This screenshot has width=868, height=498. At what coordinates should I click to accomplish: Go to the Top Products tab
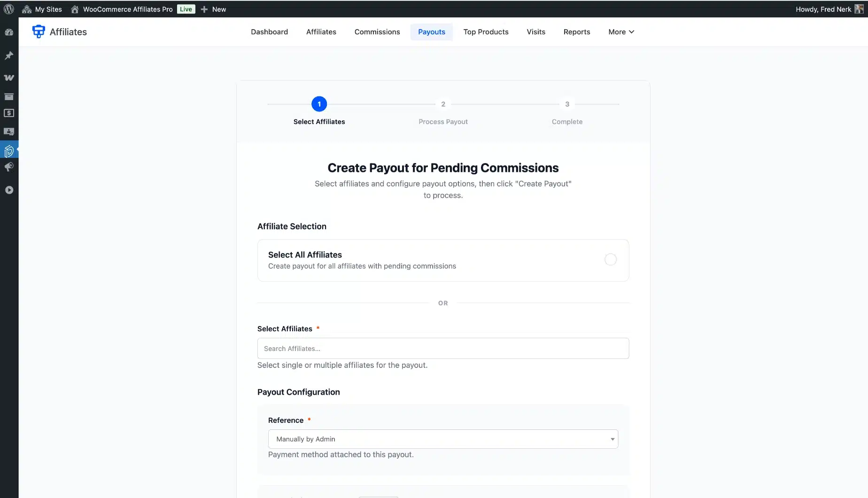tap(486, 32)
